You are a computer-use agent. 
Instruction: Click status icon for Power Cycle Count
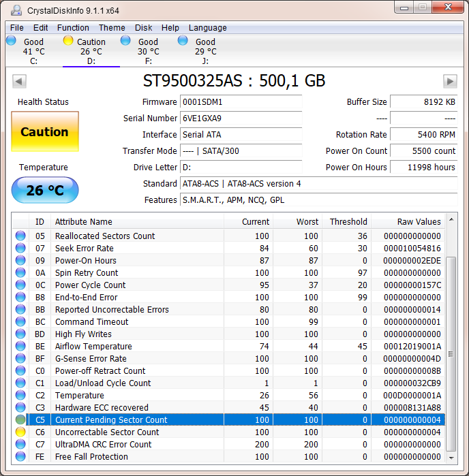pyautogui.click(x=20, y=285)
